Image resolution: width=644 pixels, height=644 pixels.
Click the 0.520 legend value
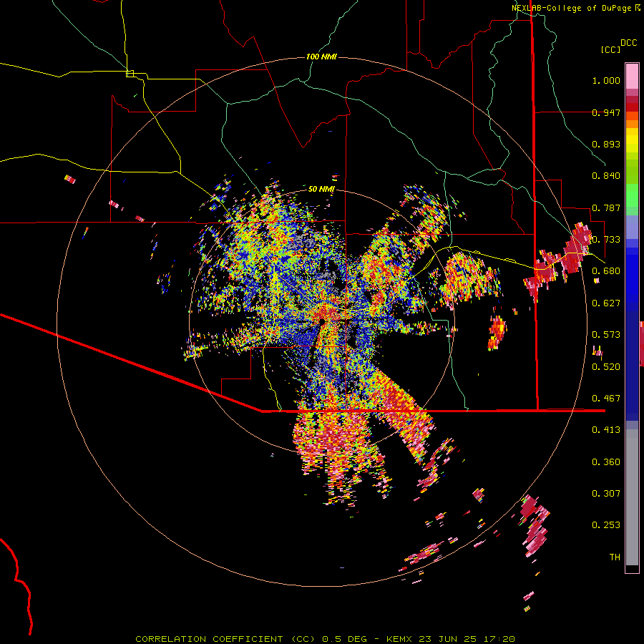(606, 367)
